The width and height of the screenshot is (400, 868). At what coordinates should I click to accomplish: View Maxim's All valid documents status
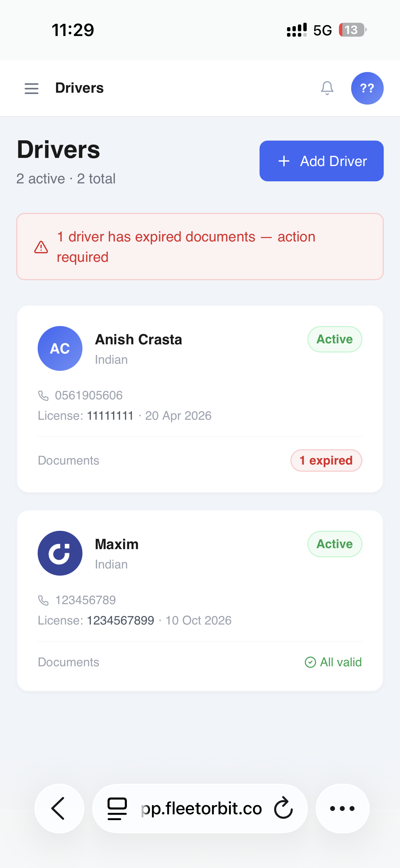pos(333,662)
